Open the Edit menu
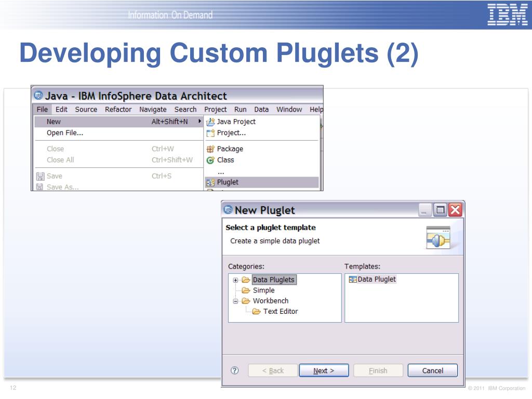 pos(61,110)
